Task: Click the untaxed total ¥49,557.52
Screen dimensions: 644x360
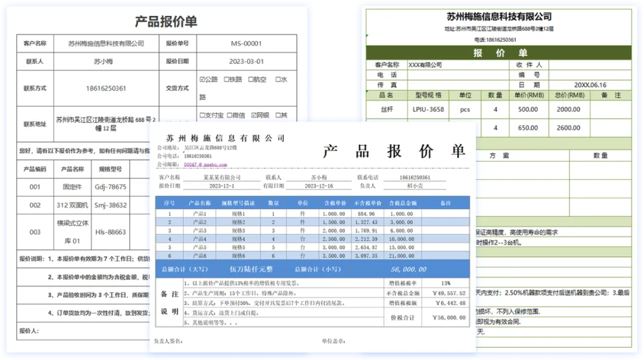Action: [449, 293]
